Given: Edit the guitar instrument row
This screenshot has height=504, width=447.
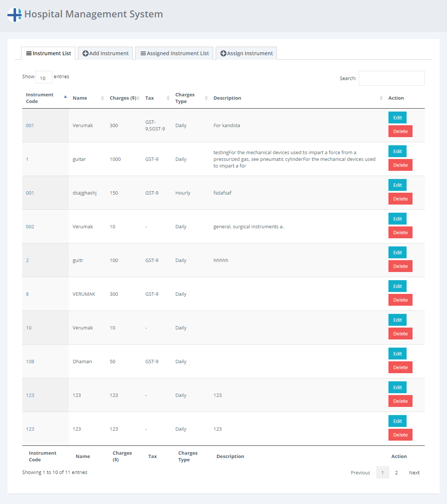Looking at the screenshot, I should (397, 151).
